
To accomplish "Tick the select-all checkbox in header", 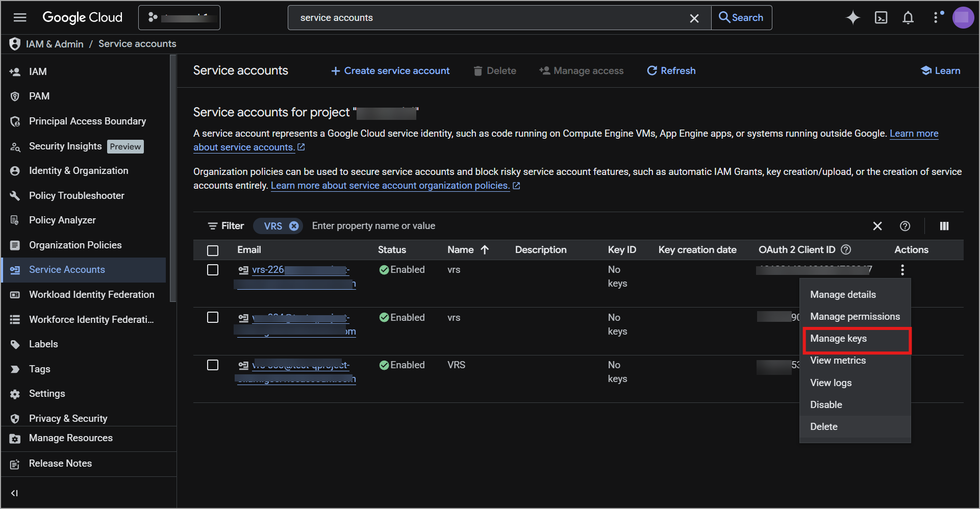I will tap(213, 250).
